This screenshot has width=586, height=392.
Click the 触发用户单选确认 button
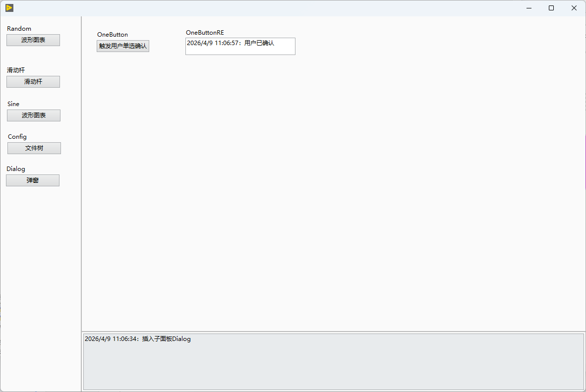click(x=123, y=46)
